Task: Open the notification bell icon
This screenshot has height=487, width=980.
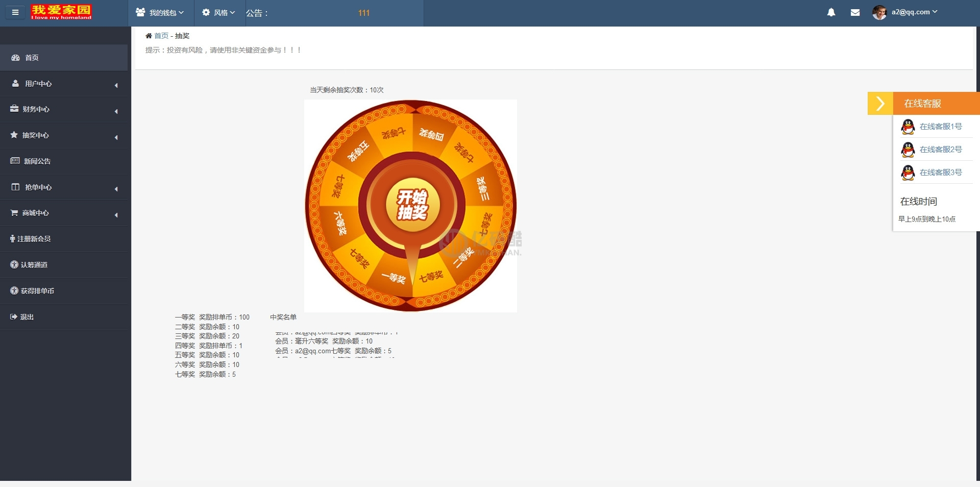Action: 831,12
